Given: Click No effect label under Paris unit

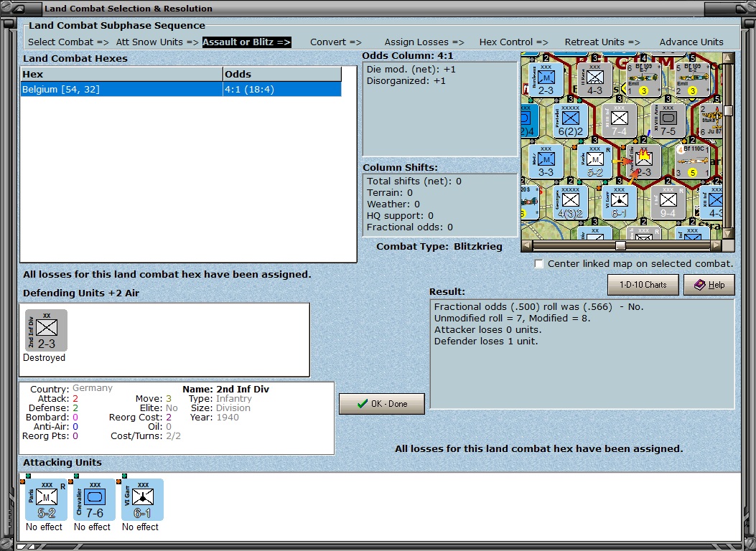Looking at the screenshot, I should click(x=44, y=527).
